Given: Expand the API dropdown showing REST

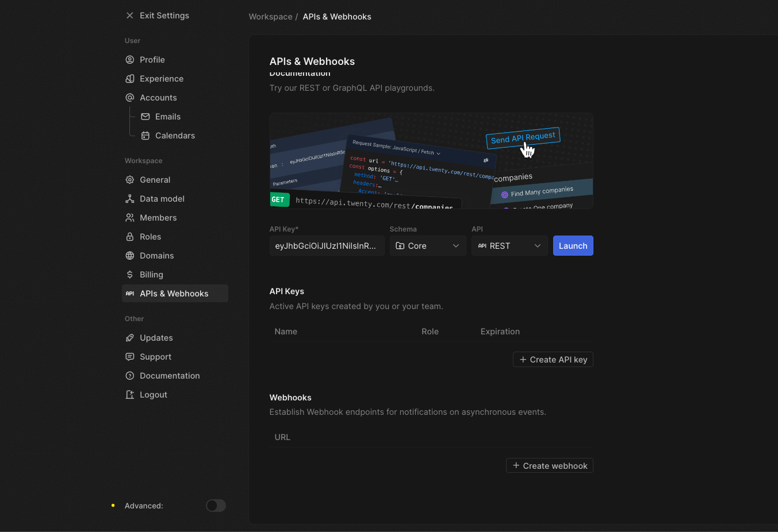Looking at the screenshot, I should tap(509, 245).
